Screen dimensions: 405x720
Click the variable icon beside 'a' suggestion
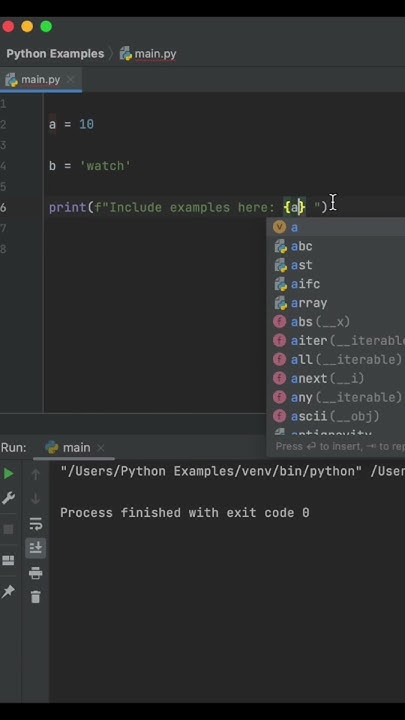coord(279,227)
